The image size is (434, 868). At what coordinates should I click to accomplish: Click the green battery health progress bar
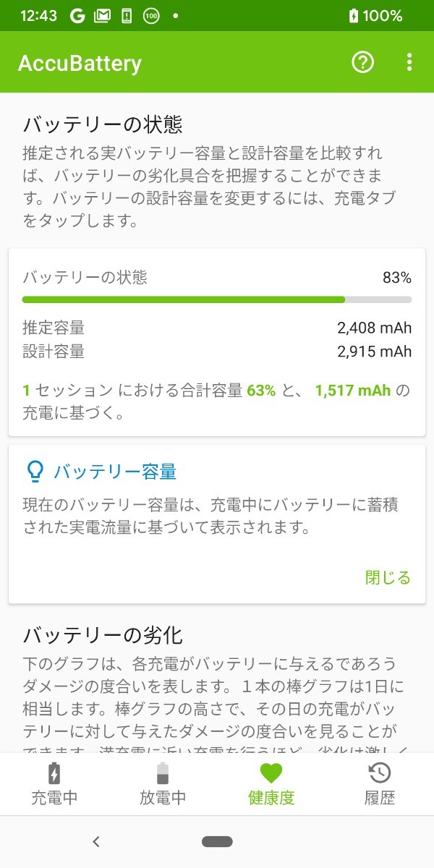(x=184, y=299)
